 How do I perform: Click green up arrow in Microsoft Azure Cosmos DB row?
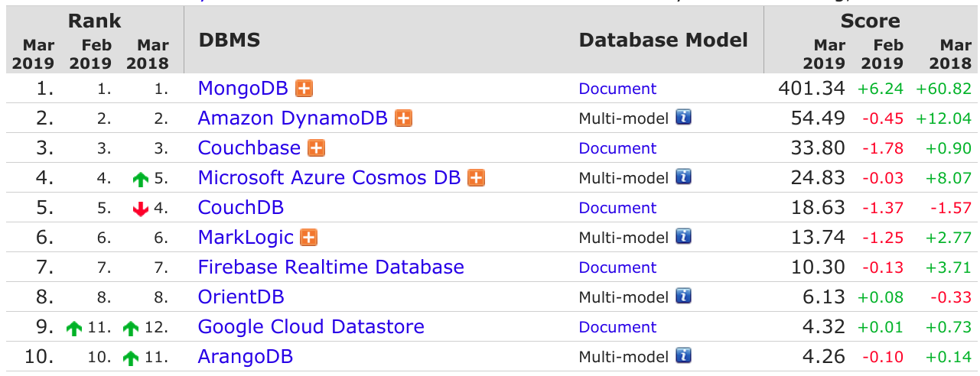(139, 179)
